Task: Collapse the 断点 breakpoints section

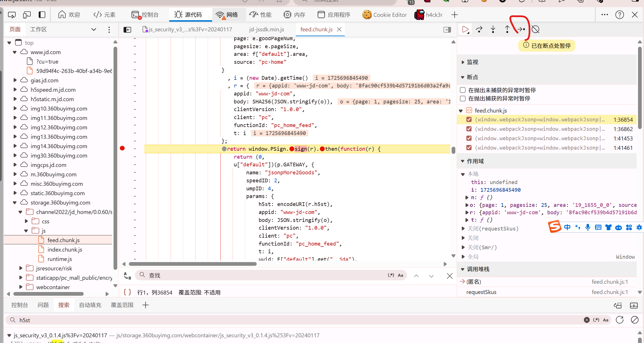Action: point(463,77)
